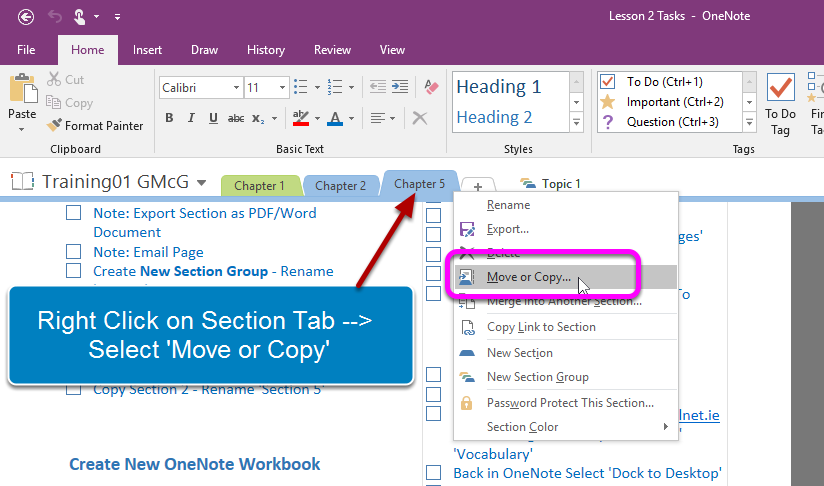
Task: Select the Important (Ctrl+2) tag
Action: click(669, 101)
